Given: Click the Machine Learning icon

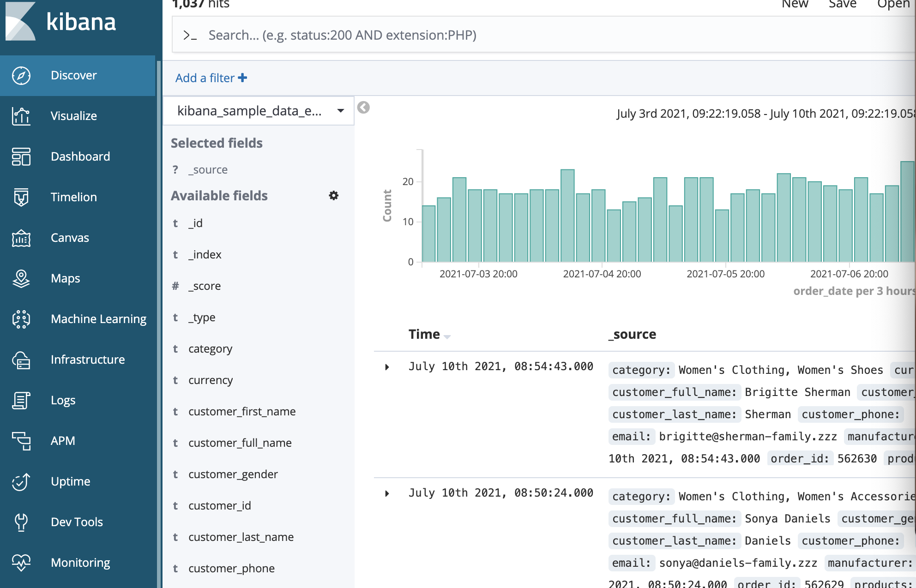Looking at the screenshot, I should tap(21, 319).
